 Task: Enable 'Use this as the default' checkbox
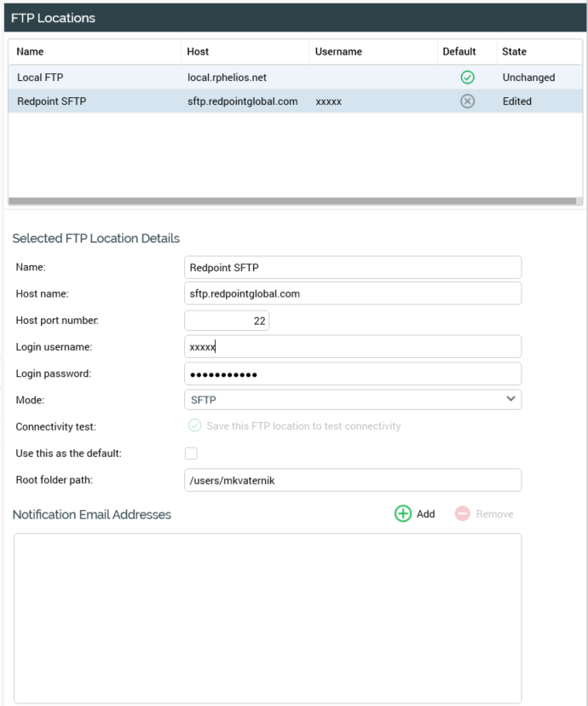(x=191, y=454)
